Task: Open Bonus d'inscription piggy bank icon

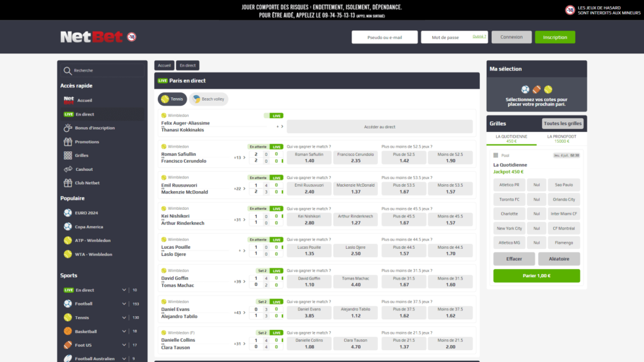Action: (x=68, y=128)
